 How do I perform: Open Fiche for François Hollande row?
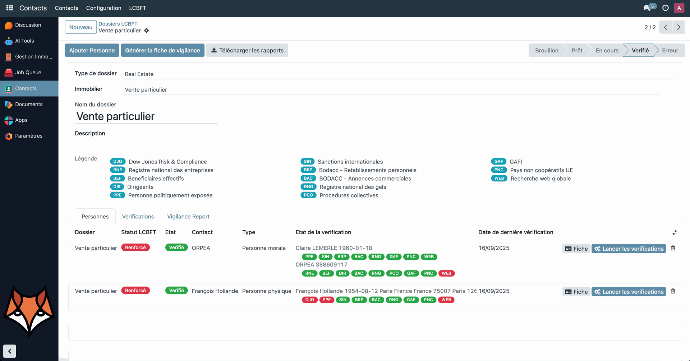coord(576,291)
